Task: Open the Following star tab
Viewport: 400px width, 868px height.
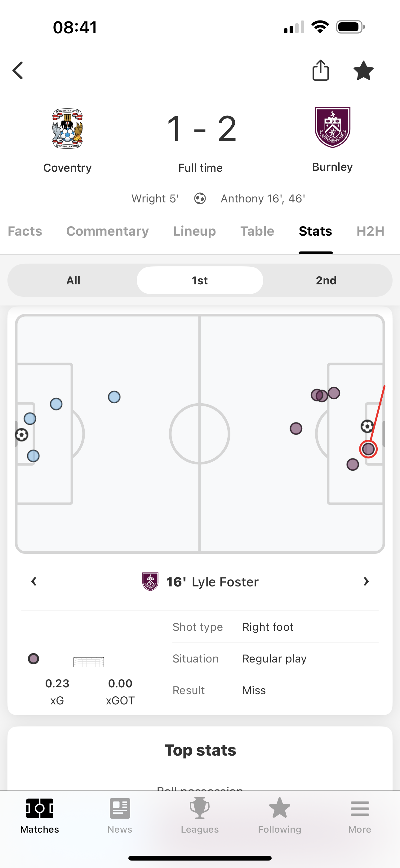Action: click(x=279, y=808)
